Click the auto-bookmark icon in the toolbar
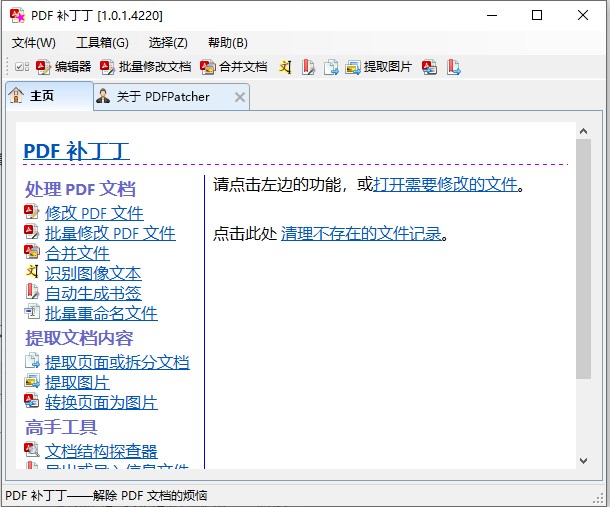The height and width of the screenshot is (507, 610). [308, 67]
